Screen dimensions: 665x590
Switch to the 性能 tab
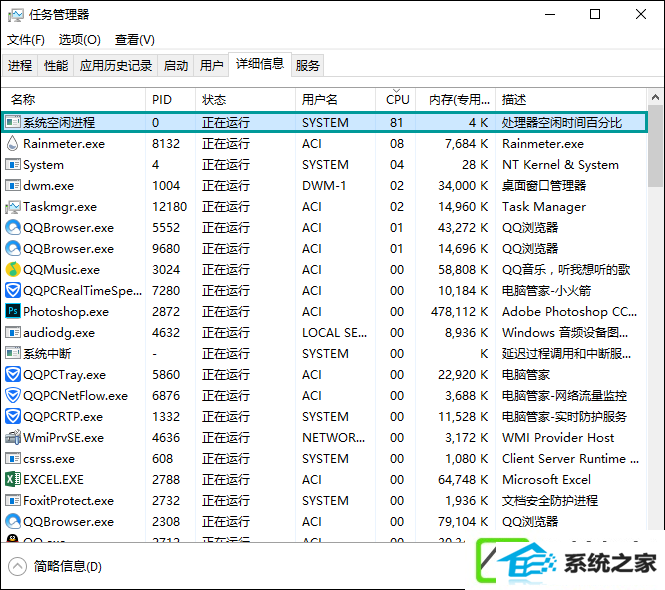[56, 65]
